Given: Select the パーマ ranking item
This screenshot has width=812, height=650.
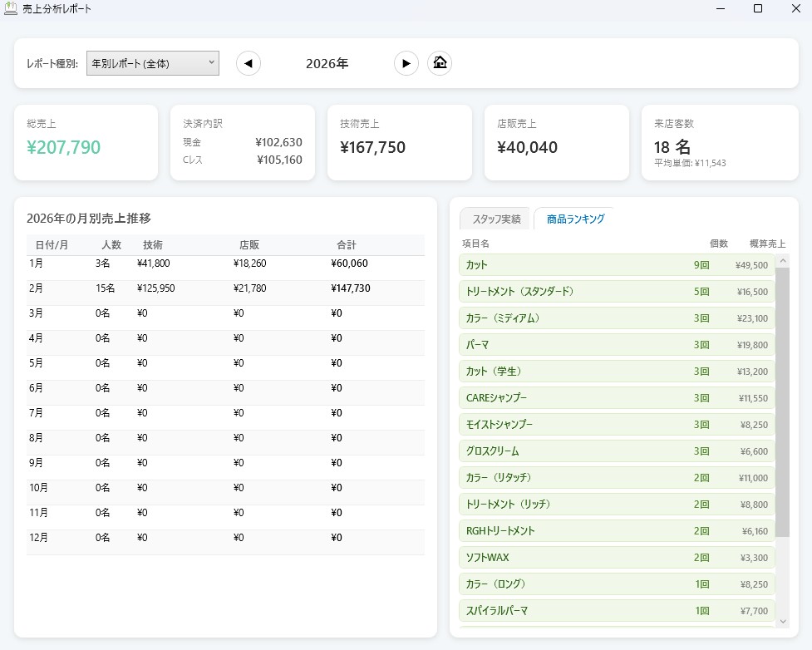Looking at the screenshot, I should 616,345.
